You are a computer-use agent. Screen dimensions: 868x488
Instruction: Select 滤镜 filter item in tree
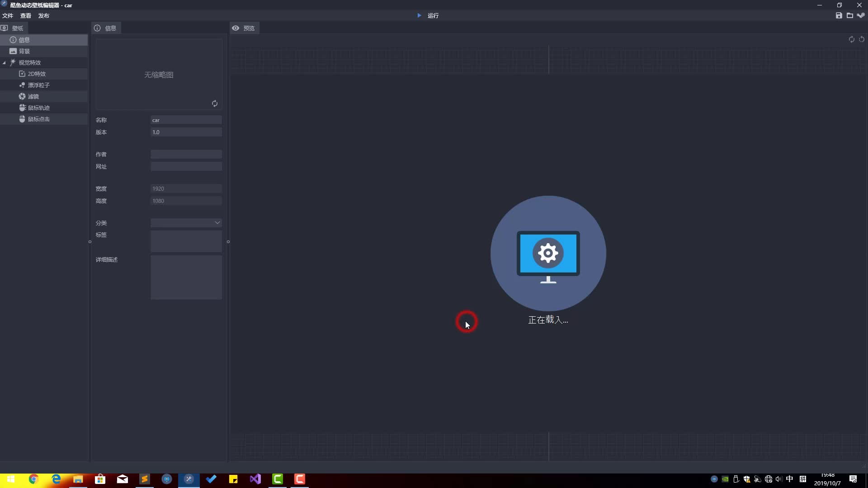point(33,96)
